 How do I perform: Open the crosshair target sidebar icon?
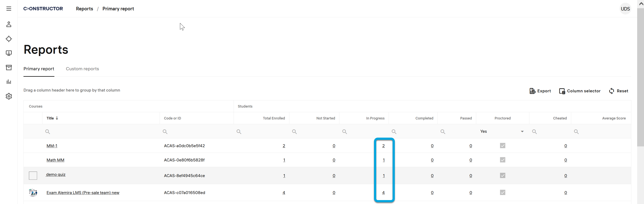[9, 39]
